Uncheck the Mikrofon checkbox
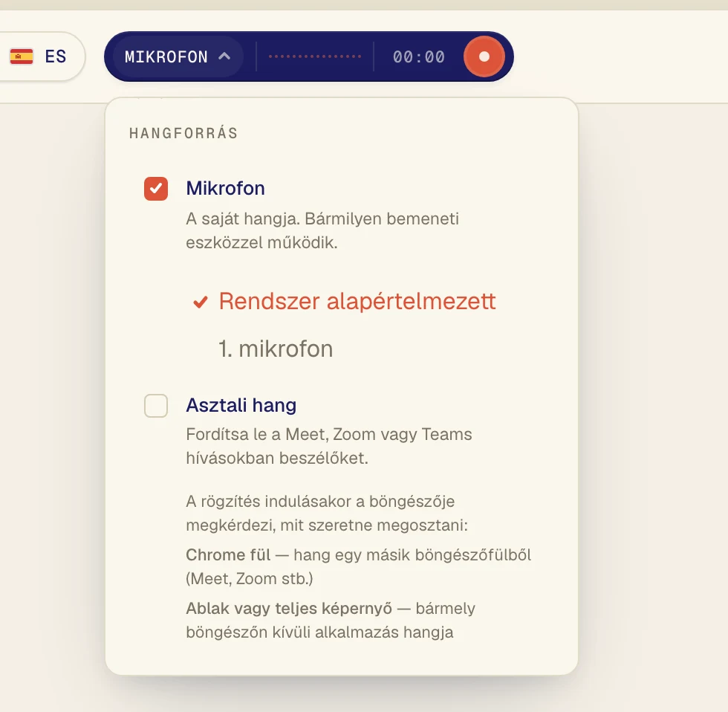728x712 pixels. (156, 189)
